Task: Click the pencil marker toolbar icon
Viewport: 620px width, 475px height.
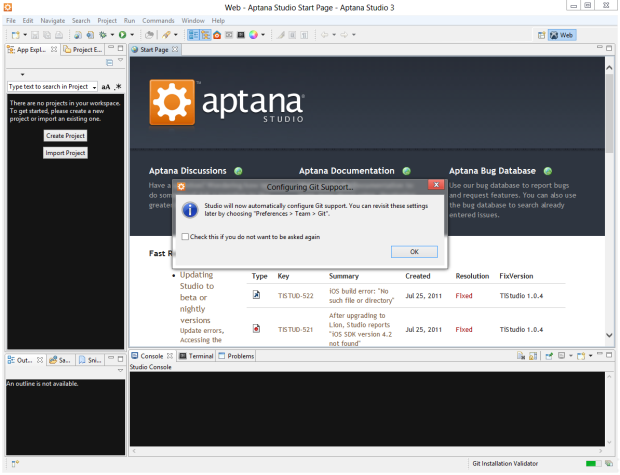Action: (281, 35)
